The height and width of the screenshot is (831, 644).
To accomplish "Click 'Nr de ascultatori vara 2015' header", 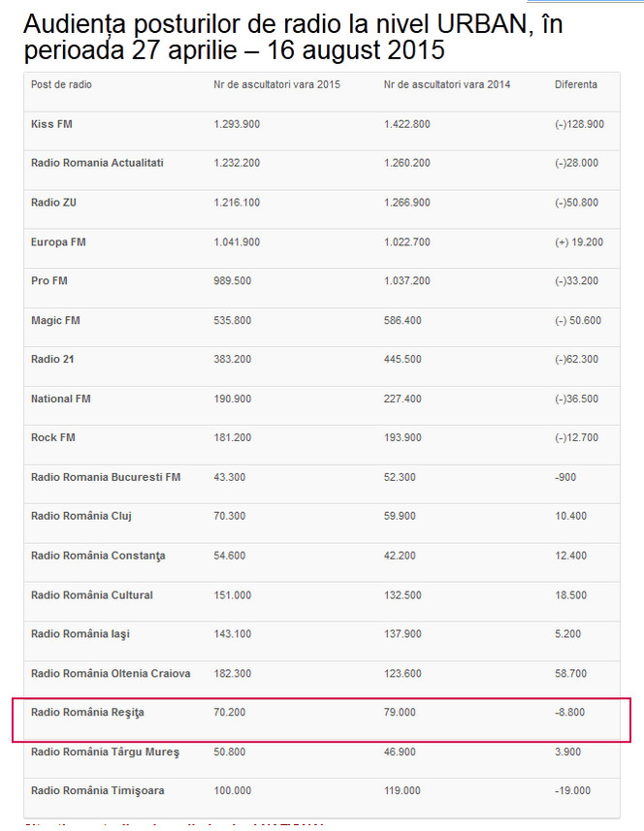I will coord(276,85).
